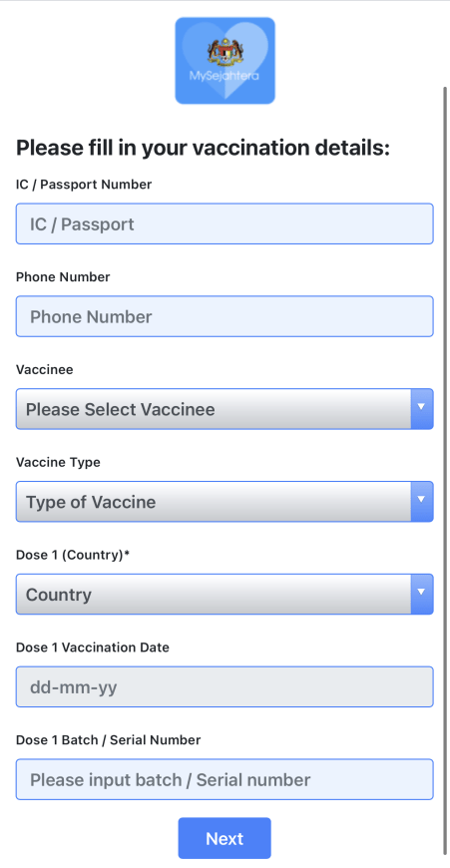
Task: Click the IC / Passport Number label
Action: (x=84, y=185)
